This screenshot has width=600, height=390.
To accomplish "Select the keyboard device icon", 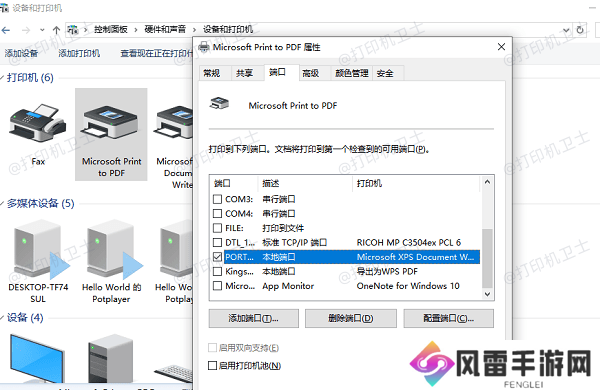I will 174,373.
